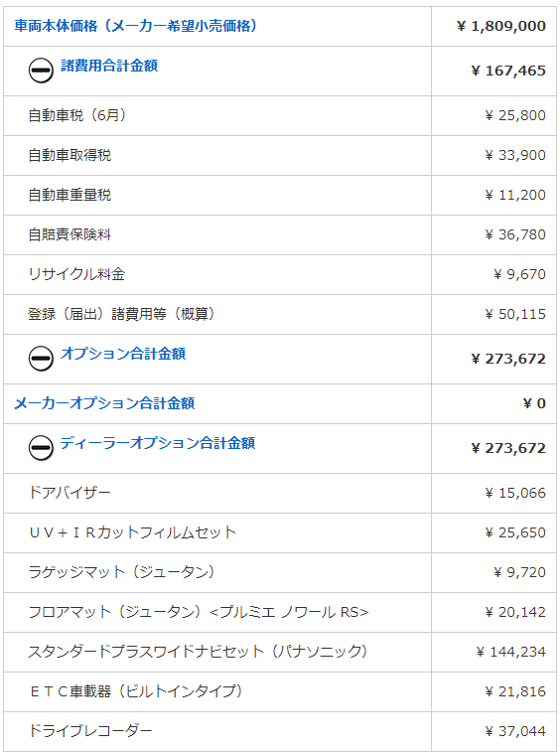Select the リサイクル料金 row
The width and height of the screenshot is (560, 753).
(280, 275)
